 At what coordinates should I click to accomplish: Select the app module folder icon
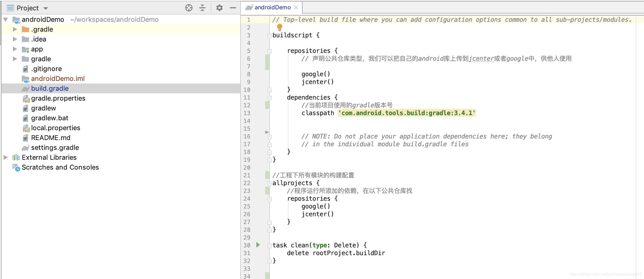click(25, 49)
